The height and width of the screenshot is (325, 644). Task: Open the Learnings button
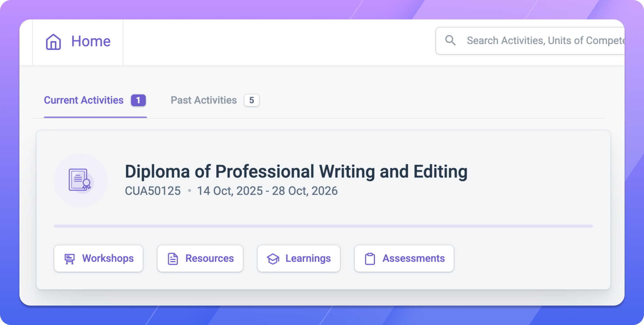pyautogui.click(x=299, y=258)
